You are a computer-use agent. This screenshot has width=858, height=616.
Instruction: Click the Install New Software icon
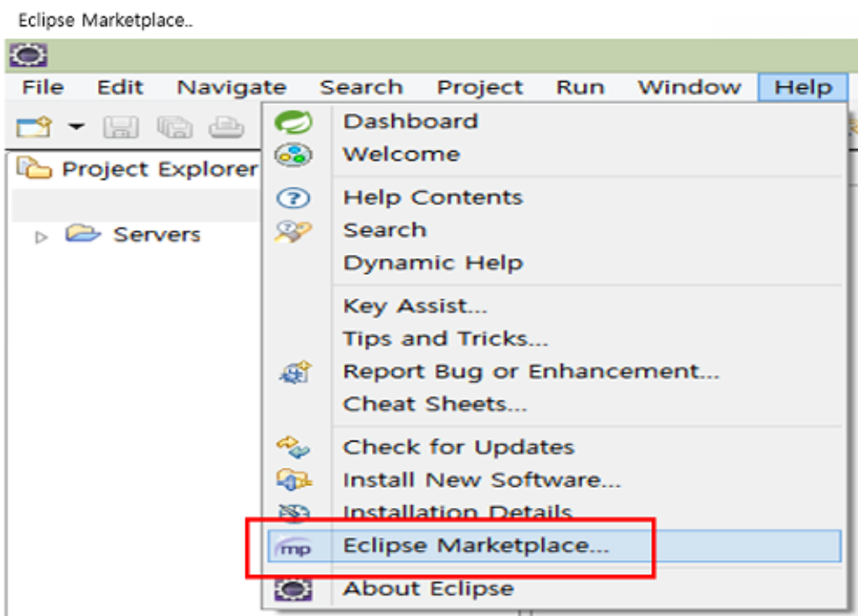tap(294, 480)
